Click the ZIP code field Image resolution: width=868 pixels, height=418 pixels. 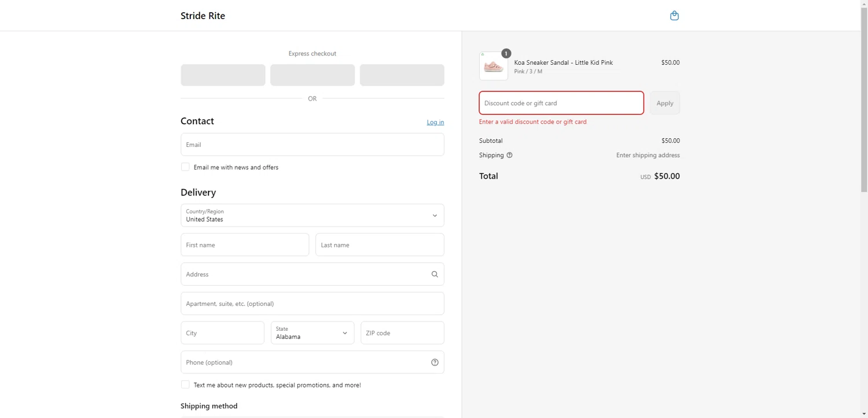tap(402, 333)
